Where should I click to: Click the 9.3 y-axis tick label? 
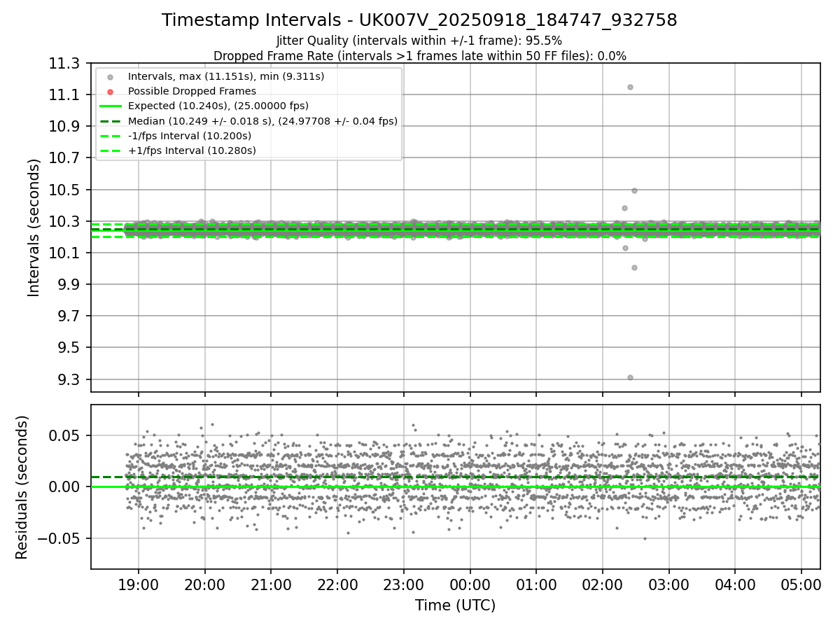(x=68, y=380)
